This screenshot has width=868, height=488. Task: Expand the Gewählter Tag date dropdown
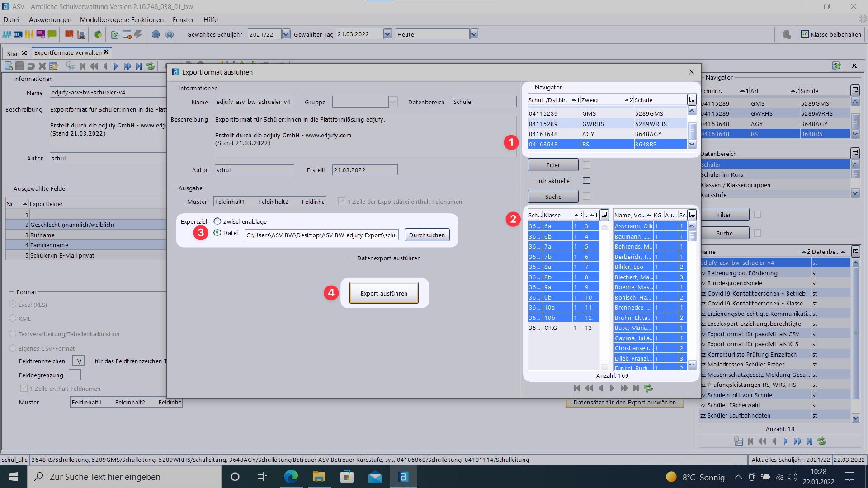(x=387, y=34)
